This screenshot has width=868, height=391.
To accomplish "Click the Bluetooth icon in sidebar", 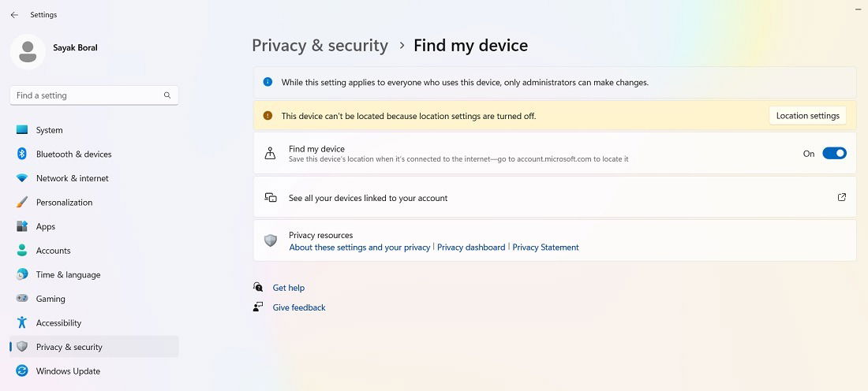I will tap(22, 154).
